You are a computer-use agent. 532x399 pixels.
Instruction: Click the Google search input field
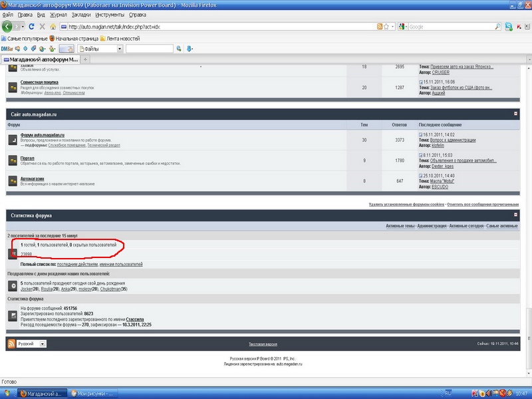(x=450, y=27)
